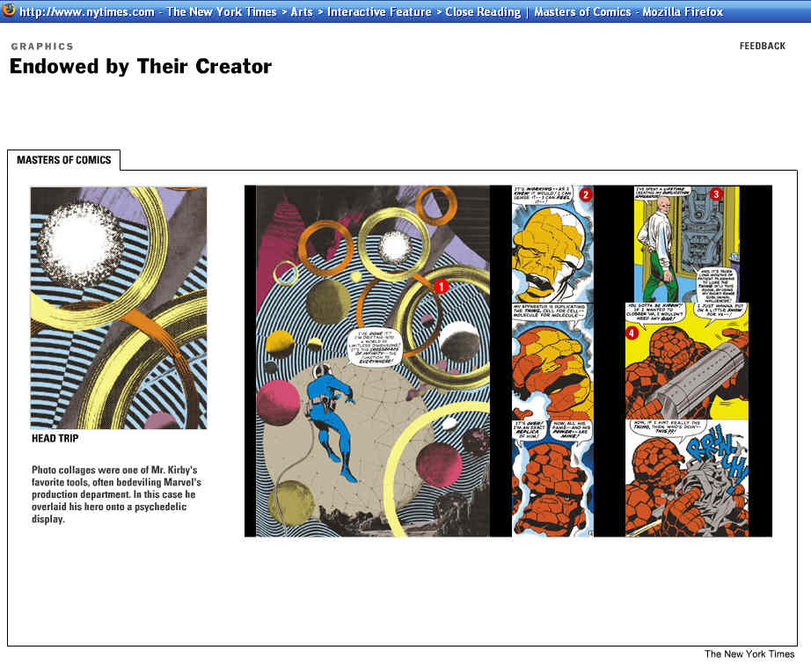Click the large psychedelic collage page

click(x=373, y=362)
